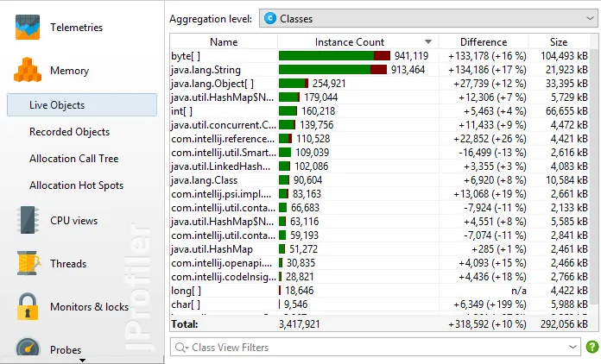Select the java.lang.Class row
This screenshot has width=601, height=364.
(379, 180)
